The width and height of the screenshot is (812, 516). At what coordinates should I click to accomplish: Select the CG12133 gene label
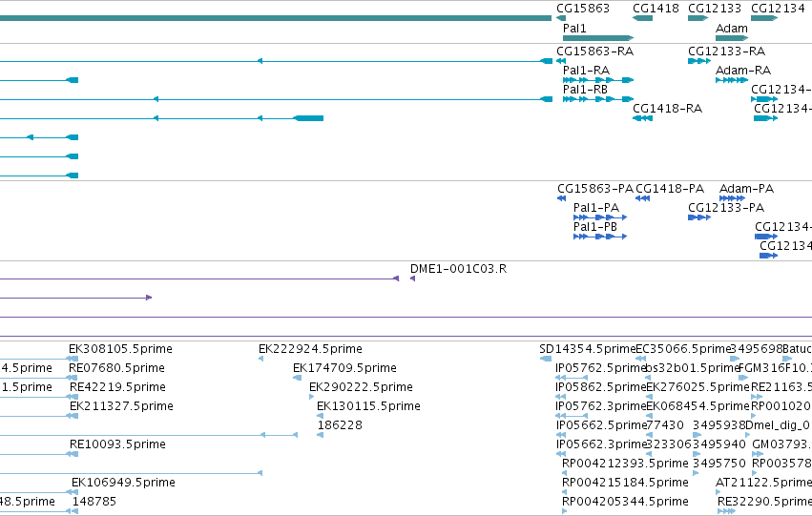tap(715, 9)
